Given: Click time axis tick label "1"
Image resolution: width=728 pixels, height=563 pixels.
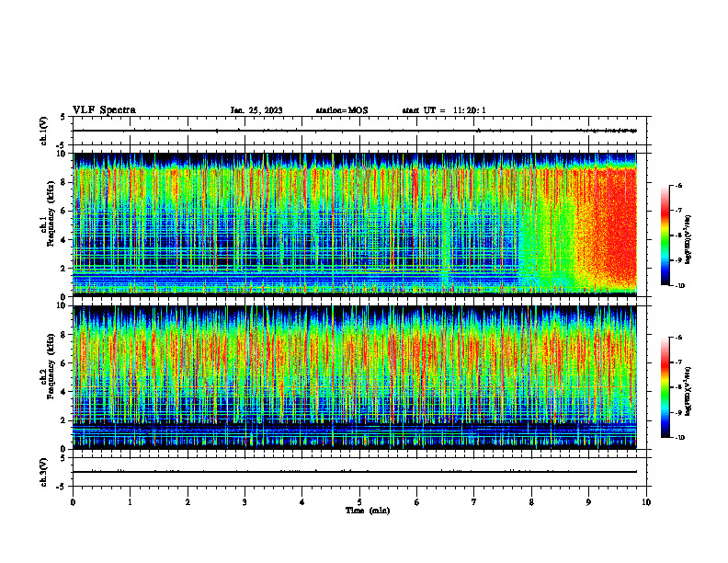Looking at the screenshot, I should 130,502.
